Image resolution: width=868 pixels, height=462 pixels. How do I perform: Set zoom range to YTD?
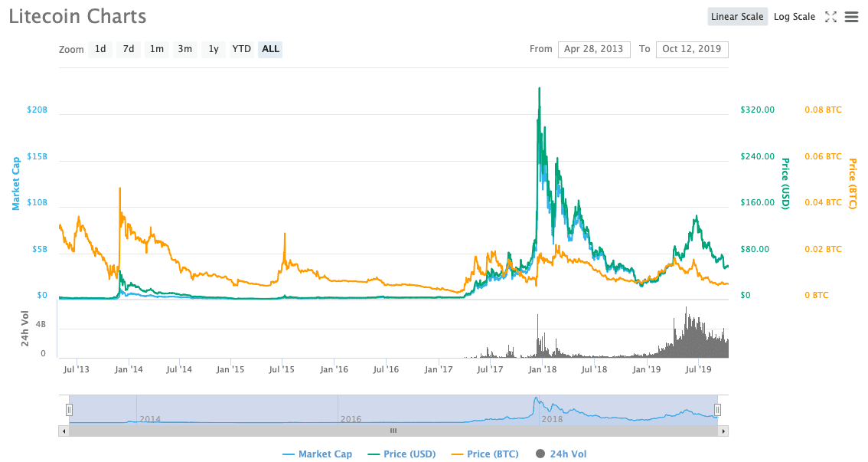241,49
